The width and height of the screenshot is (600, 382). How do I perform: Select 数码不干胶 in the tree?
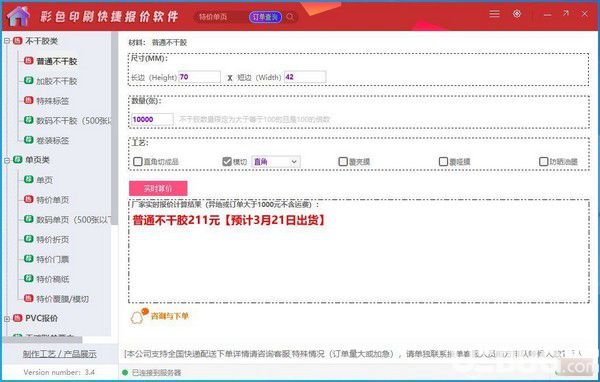coord(73,121)
